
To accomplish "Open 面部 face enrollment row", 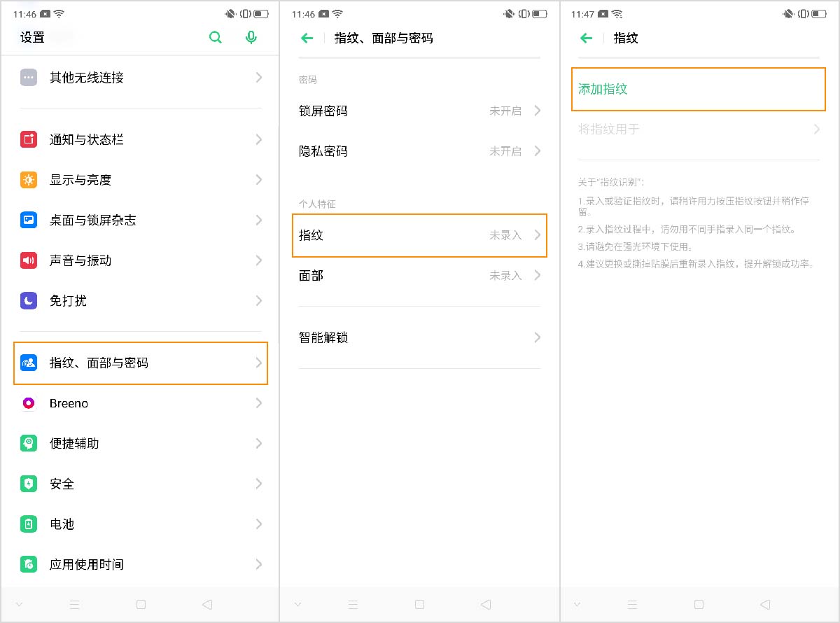I will pyautogui.click(x=419, y=276).
